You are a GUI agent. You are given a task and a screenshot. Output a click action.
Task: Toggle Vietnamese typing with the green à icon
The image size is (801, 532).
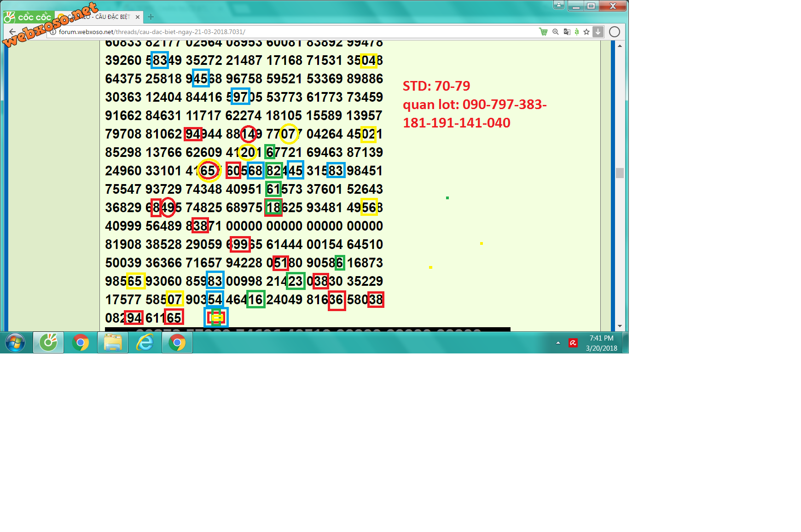pyautogui.click(x=576, y=32)
